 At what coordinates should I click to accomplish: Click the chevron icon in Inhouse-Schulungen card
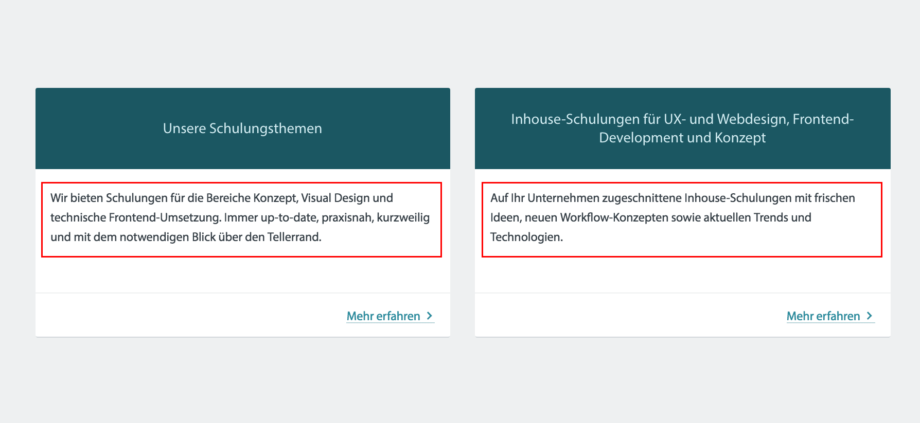(x=870, y=316)
